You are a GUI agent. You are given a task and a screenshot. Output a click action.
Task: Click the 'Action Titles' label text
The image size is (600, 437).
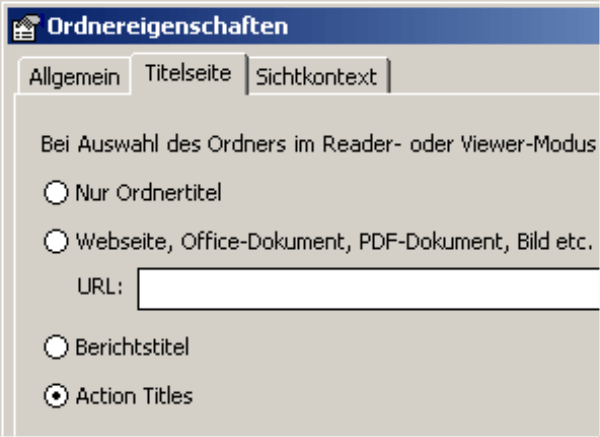coord(134,396)
